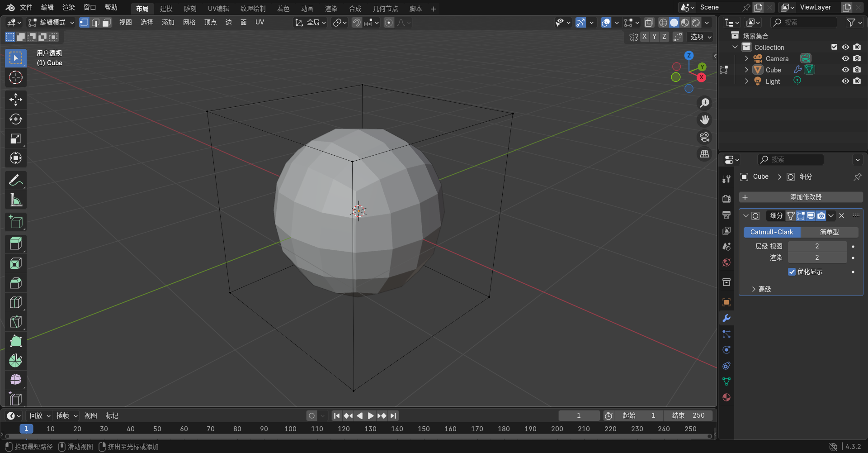Uncheck the 优化显示 checkbox

pos(792,272)
